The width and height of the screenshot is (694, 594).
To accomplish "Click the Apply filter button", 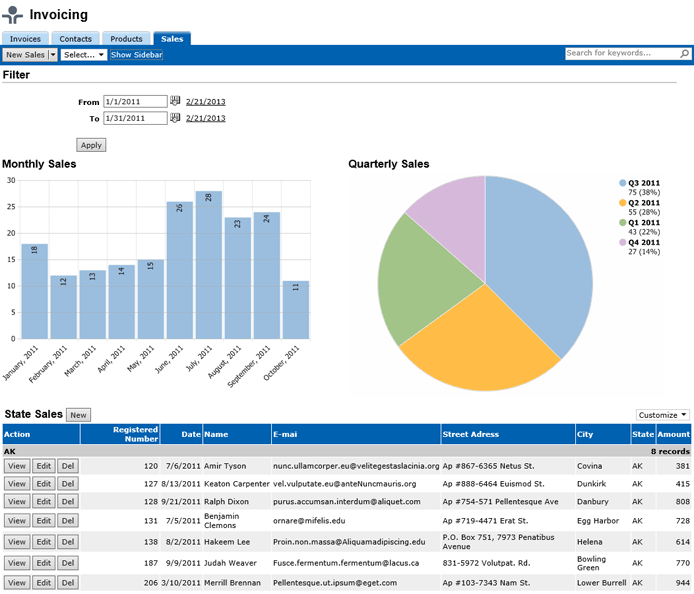I will (91, 145).
